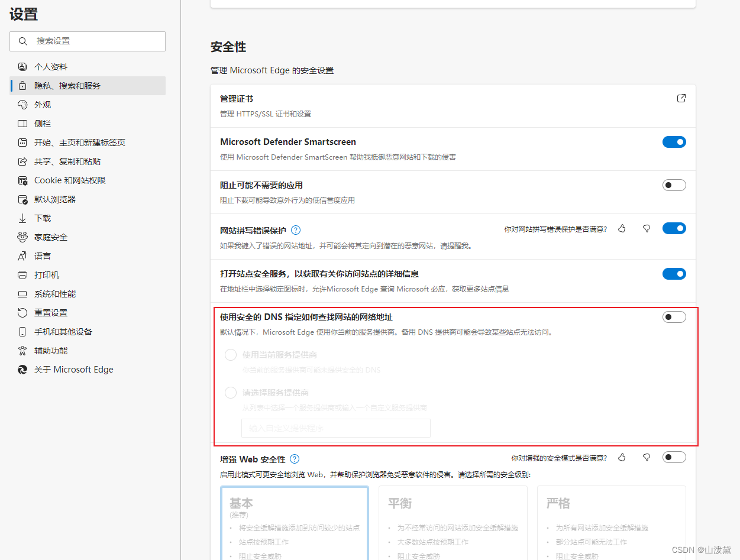Click text 阻止下载可能导致意外行为的低信誉度应用
Screen dimensions: 740x560
click(x=287, y=200)
